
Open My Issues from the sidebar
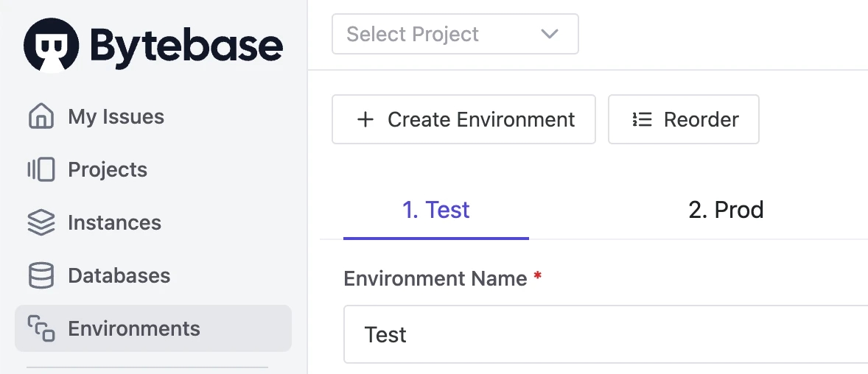116,117
